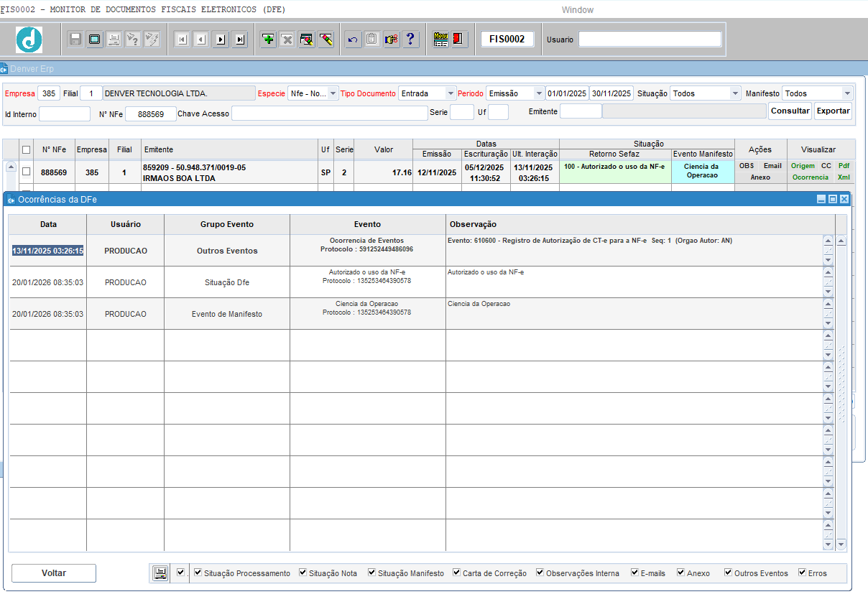The width and height of the screenshot is (868, 607).
Task: Click the gray X delete record icon
Action: tap(287, 39)
